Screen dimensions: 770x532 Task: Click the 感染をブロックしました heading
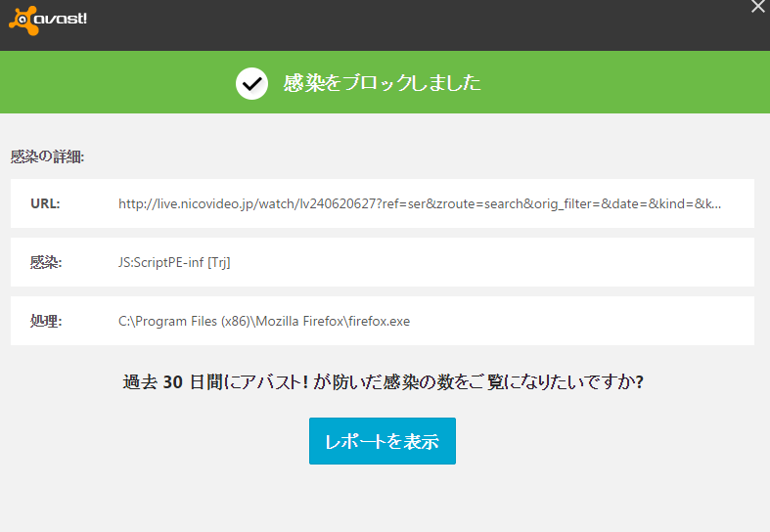click(382, 83)
